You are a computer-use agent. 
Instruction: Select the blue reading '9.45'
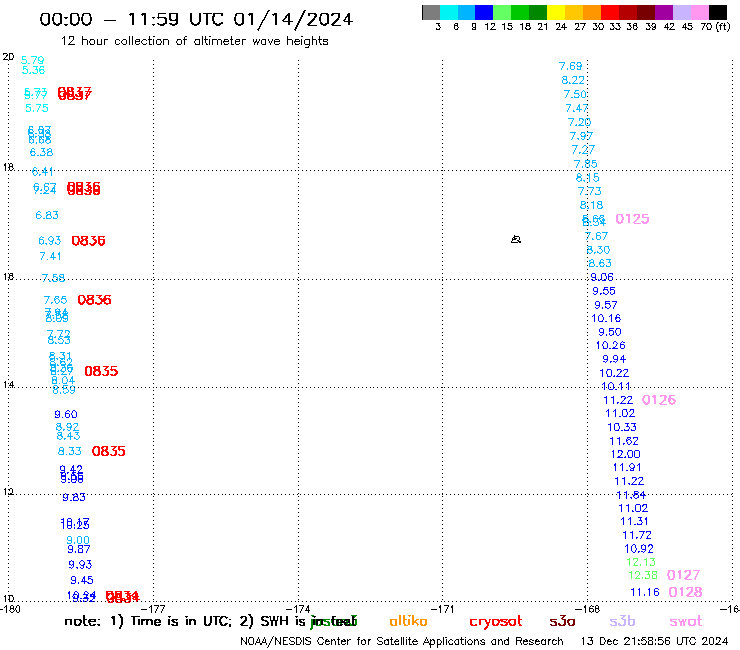(82, 580)
